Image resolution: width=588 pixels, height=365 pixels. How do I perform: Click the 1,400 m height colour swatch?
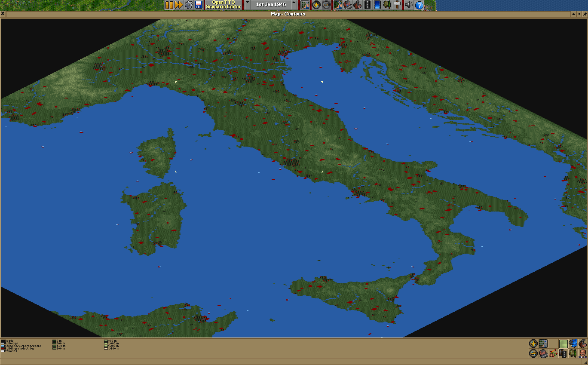[x=106, y=348]
